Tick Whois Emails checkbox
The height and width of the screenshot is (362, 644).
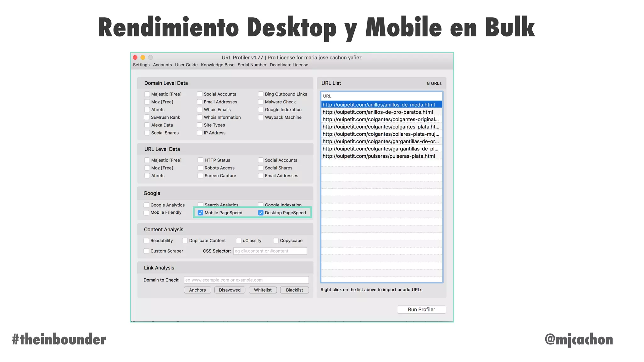pyautogui.click(x=200, y=109)
